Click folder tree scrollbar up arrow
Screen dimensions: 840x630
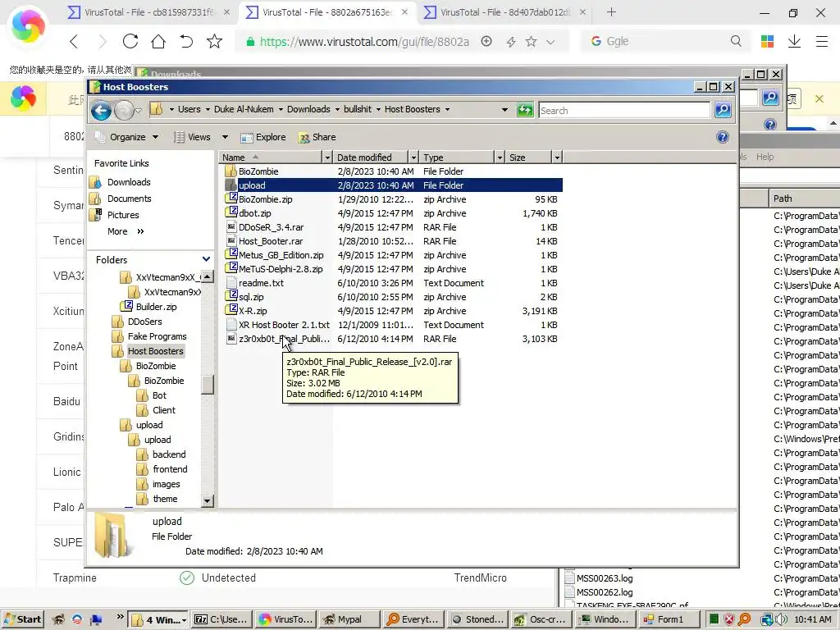(x=208, y=276)
